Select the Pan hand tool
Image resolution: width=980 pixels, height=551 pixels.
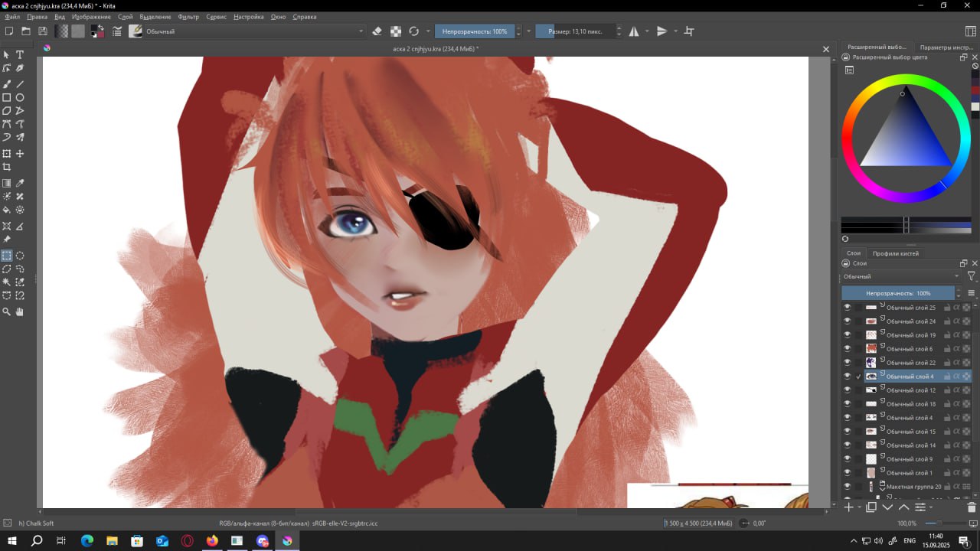coord(20,312)
